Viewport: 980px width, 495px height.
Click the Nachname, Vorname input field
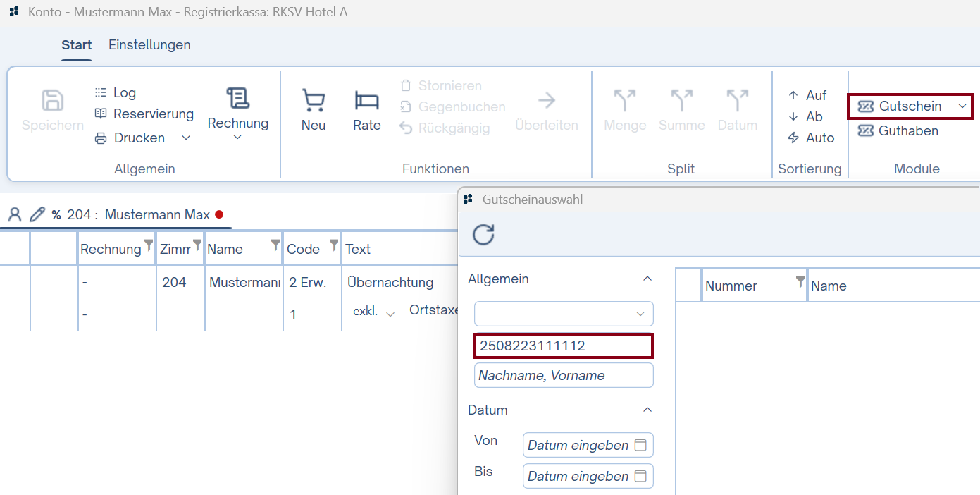click(563, 376)
